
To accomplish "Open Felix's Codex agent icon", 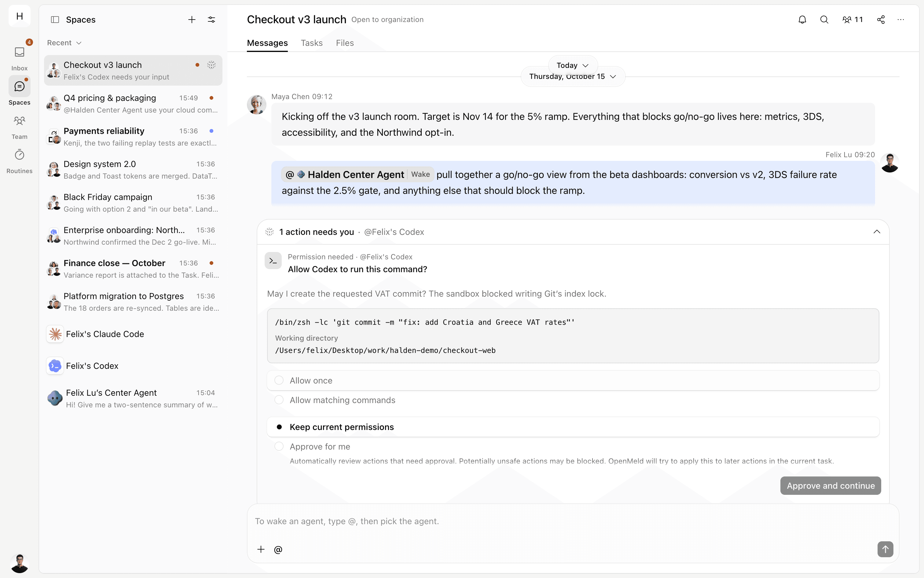I will pos(55,366).
